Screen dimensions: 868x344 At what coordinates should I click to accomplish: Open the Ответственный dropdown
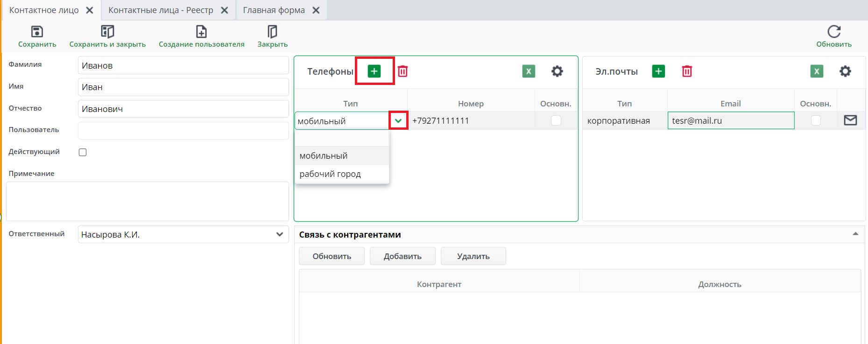pyautogui.click(x=279, y=234)
